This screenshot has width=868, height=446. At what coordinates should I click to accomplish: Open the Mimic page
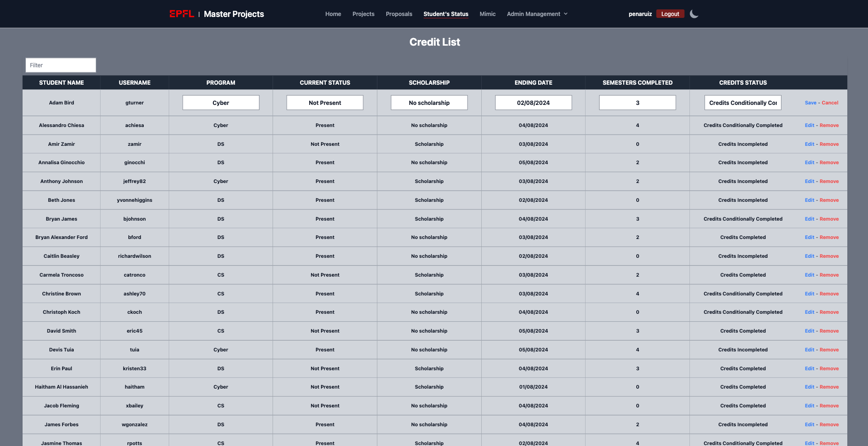[x=487, y=14]
